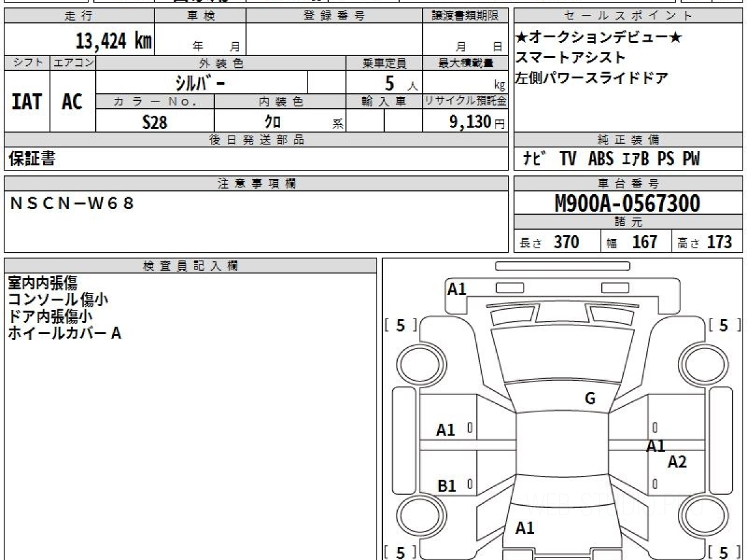Click the A1 mark on the front bumper
The width and height of the screenshot is (747, 560).
point(457,289)
